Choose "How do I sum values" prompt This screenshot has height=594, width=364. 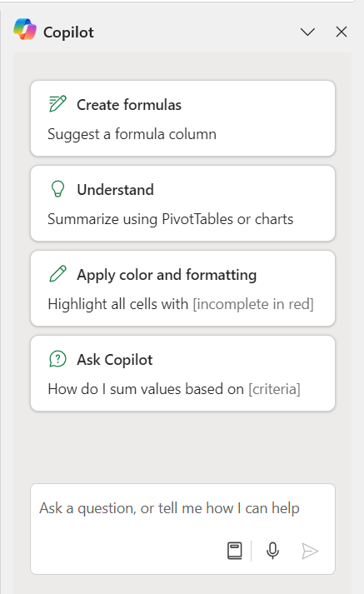146,389
